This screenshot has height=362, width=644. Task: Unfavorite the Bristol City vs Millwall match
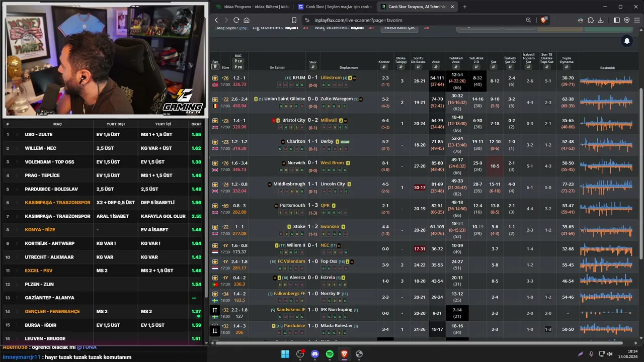(x=215, y=121)
